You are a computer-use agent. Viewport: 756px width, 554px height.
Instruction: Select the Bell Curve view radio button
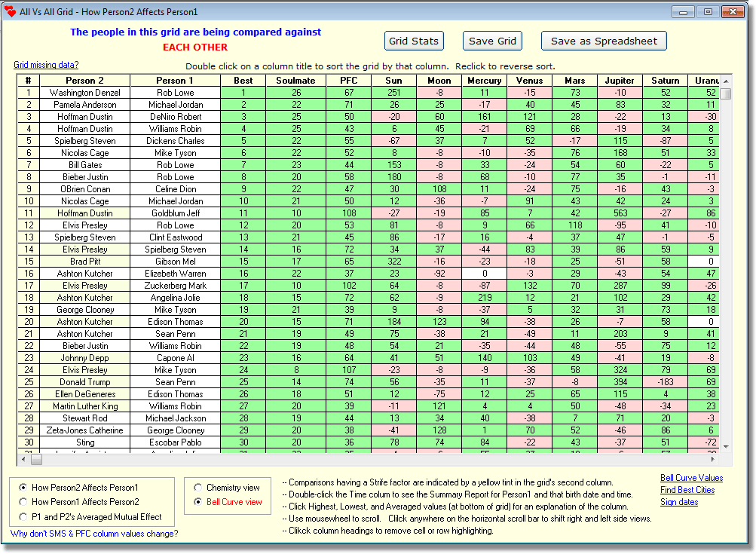198,502
